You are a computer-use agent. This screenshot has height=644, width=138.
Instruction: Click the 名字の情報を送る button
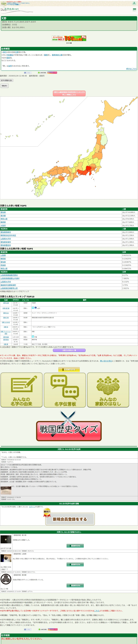pyautogui.click(x=7, y=80)
